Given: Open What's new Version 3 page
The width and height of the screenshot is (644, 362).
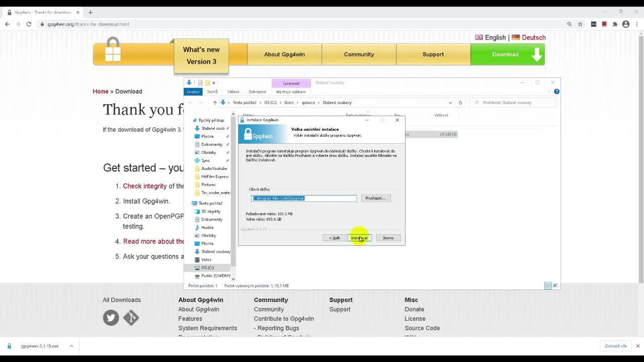Looking at the screenshot, I should [201, 55].
